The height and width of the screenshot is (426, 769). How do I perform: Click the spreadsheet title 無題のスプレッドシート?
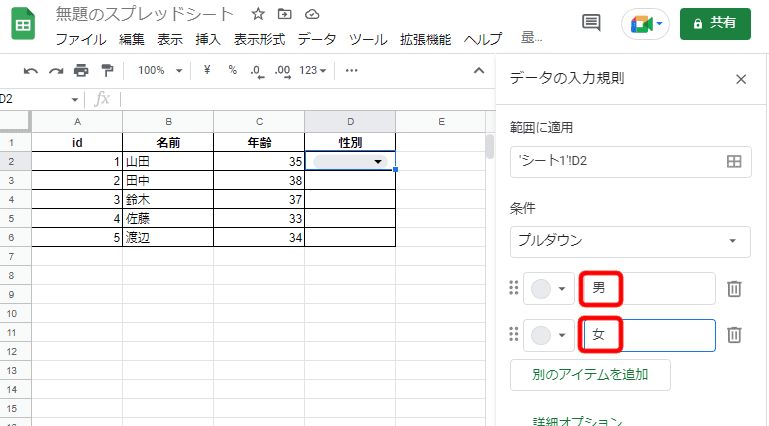[x=144, y=14]
